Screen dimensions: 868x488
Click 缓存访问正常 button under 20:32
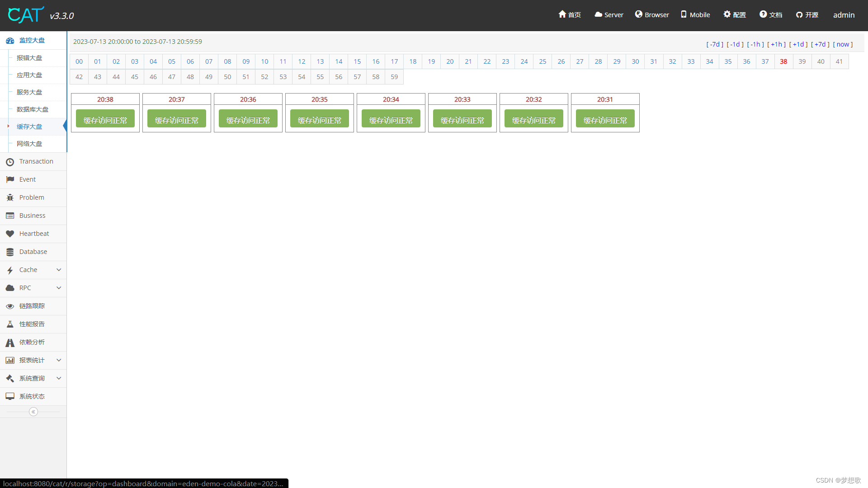click(534, 119)
